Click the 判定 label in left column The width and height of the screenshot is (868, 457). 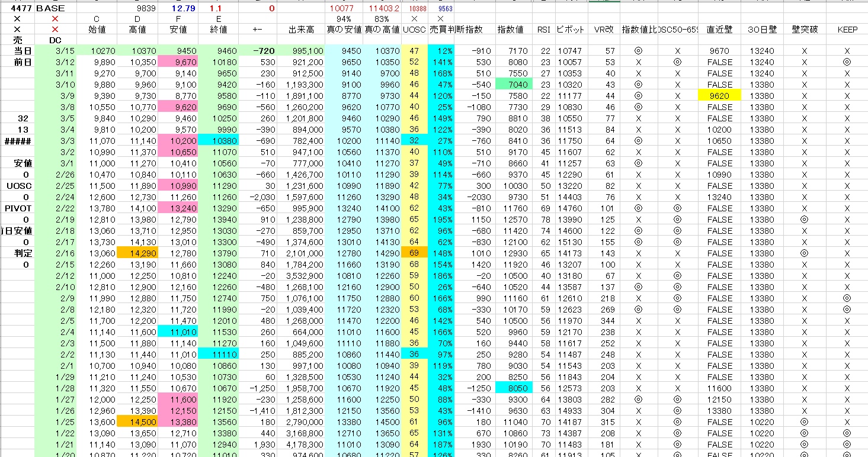point(17,253)
